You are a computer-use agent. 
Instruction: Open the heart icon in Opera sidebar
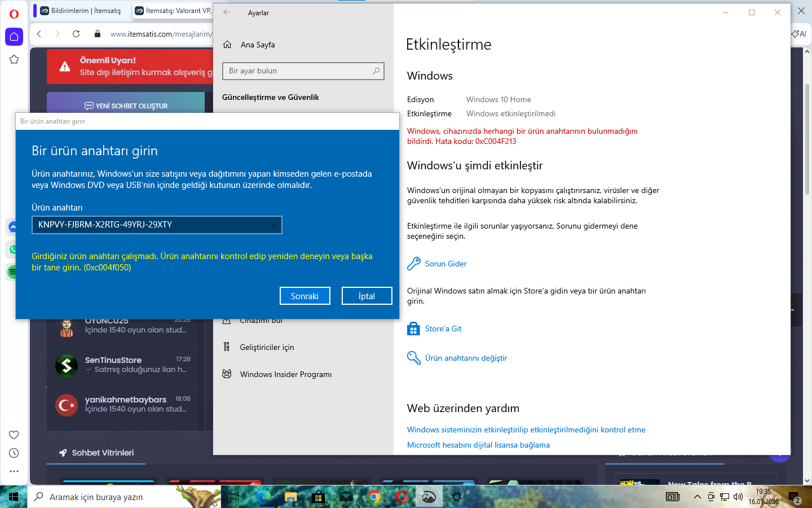(x=14, y=435)
